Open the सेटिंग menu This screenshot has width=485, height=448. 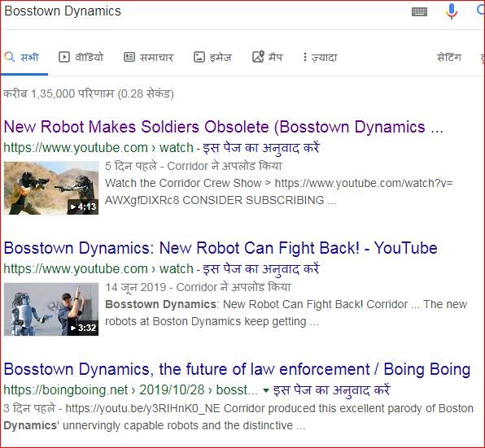pos(449,57)
